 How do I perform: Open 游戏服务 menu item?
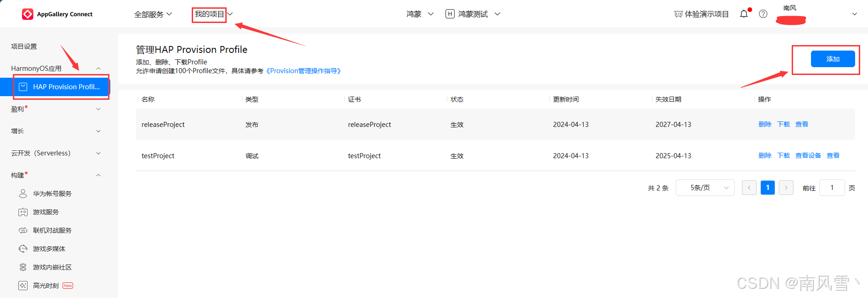click(x=46, y=212)
